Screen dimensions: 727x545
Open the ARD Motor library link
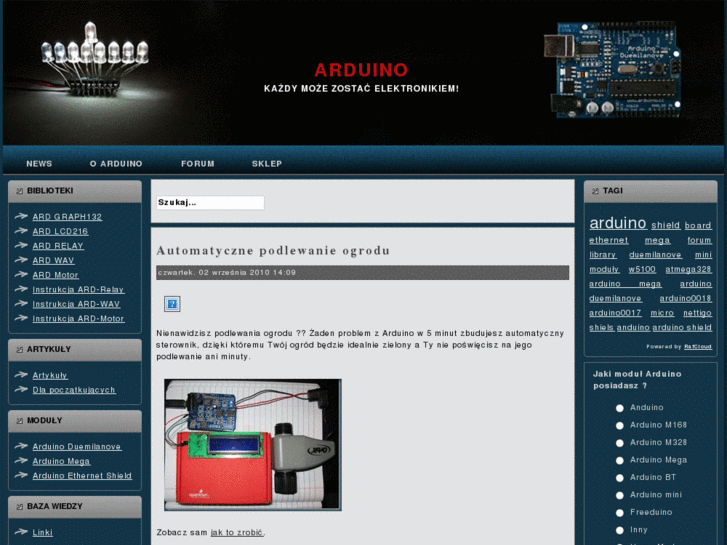(55, 275)
